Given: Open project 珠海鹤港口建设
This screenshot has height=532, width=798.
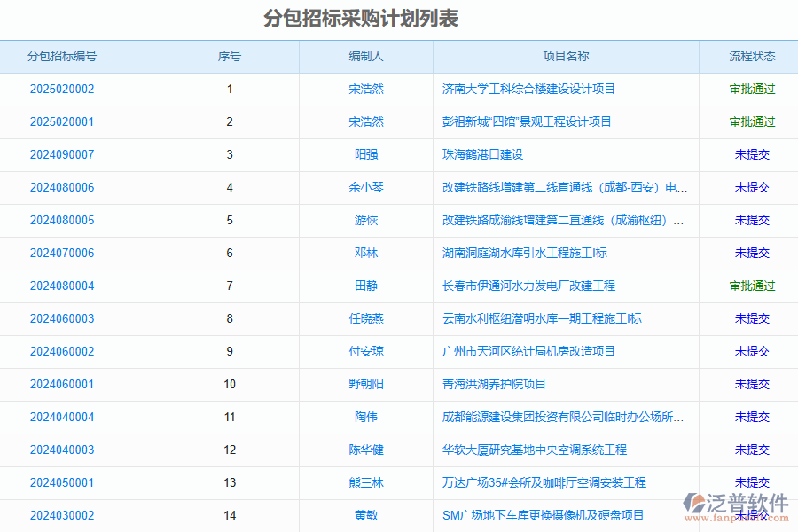Looking at the screenshot, I should tap(482, 155).
